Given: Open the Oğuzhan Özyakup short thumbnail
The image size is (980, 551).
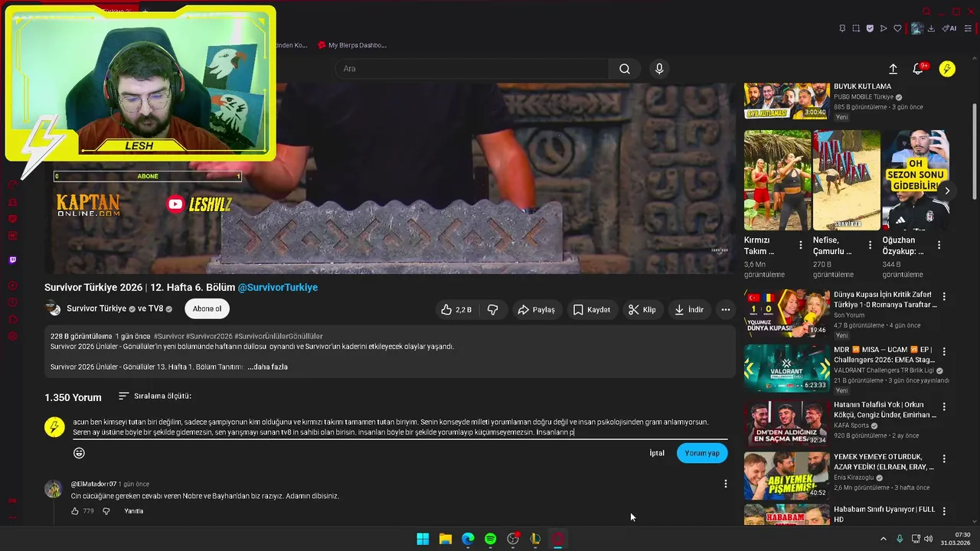Looking at the screenshot, I should (915, 181).
